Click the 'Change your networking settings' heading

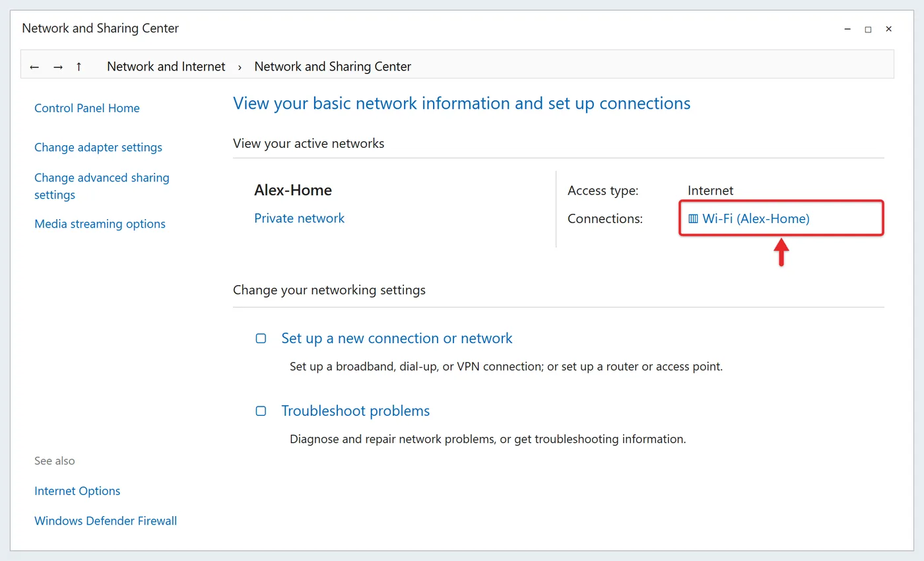pos(329,290)
